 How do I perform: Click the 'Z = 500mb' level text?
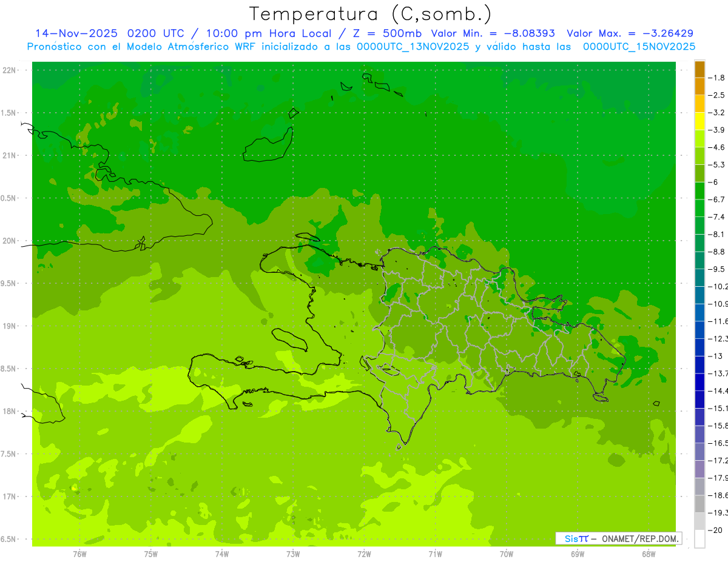coord(388,33)
